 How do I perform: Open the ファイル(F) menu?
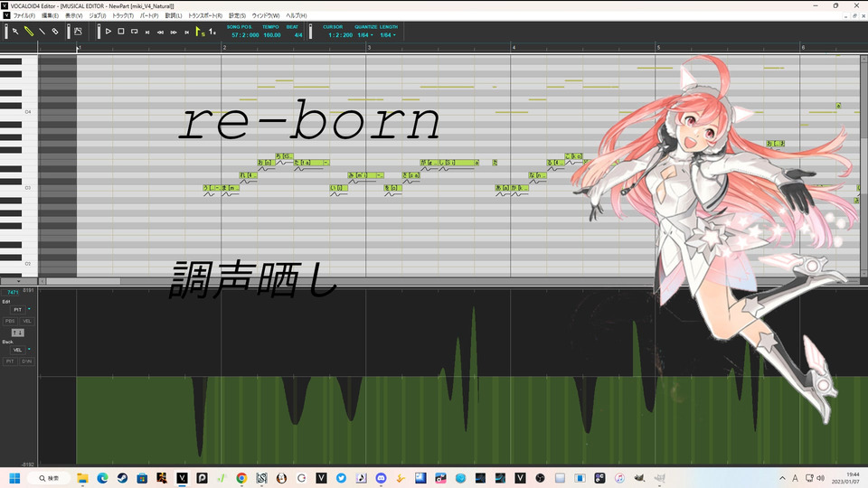click(24, 15)
